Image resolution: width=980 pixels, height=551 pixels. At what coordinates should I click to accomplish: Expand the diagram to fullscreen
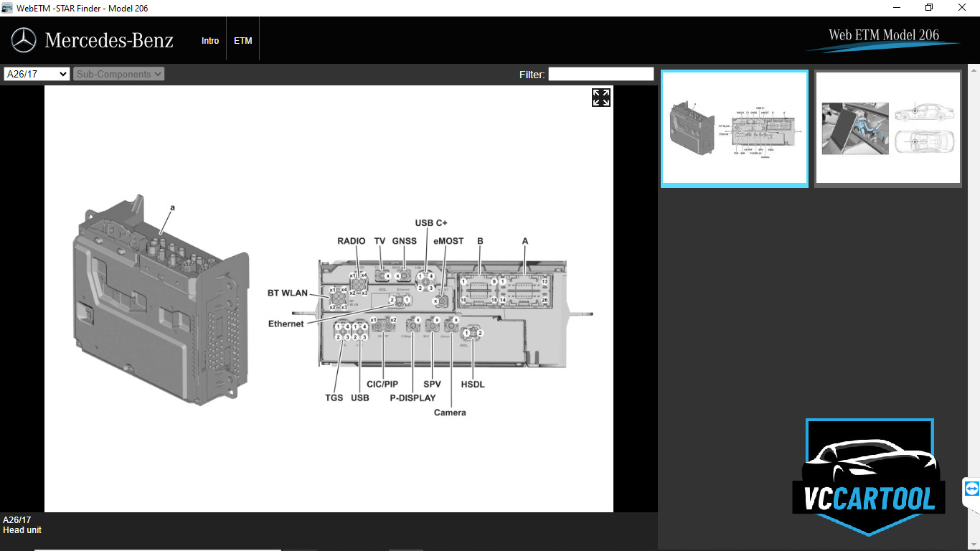tap(601, 98)
